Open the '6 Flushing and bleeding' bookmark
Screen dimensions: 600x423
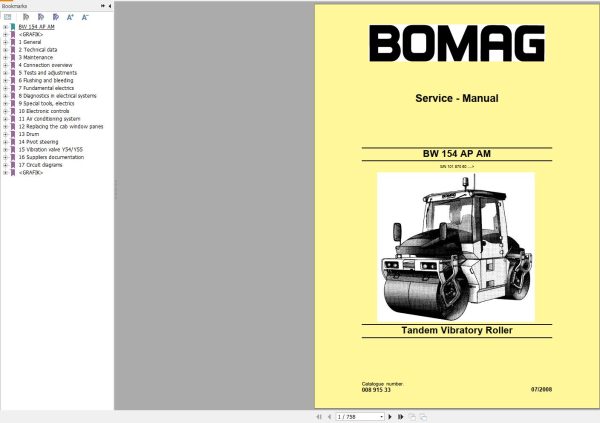click(x=46, y=80)
